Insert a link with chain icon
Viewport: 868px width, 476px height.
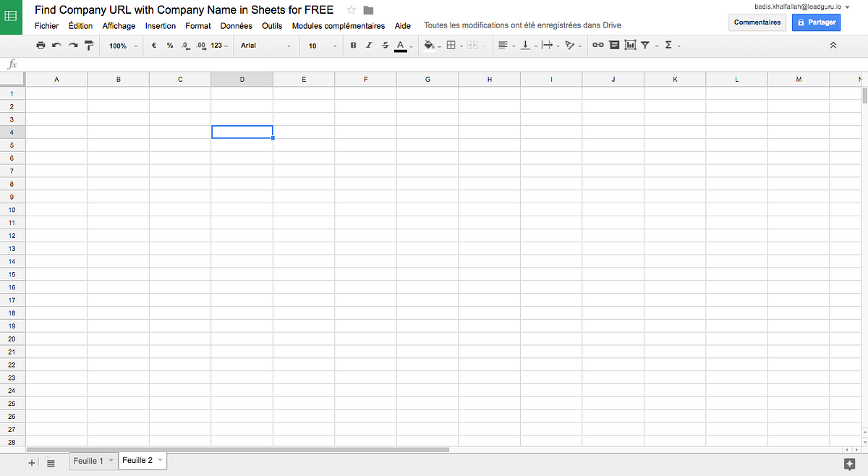tap(598, 46)
